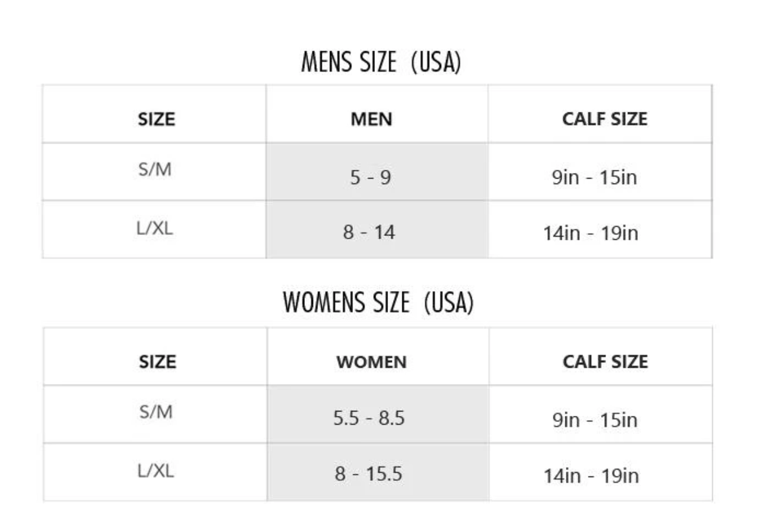This screenshot has width=771, height=532.
Task: Select the SIZE header in womens table
Action: point(157,362)
